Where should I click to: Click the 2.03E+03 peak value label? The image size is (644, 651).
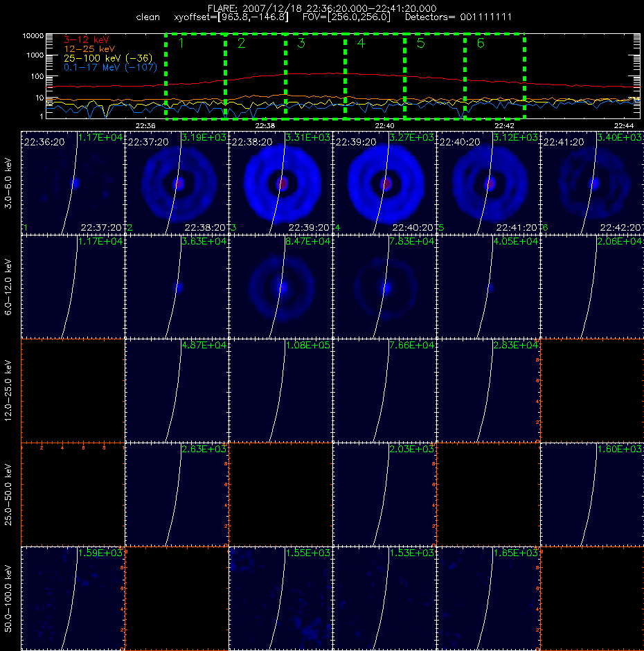pos(412,449)
